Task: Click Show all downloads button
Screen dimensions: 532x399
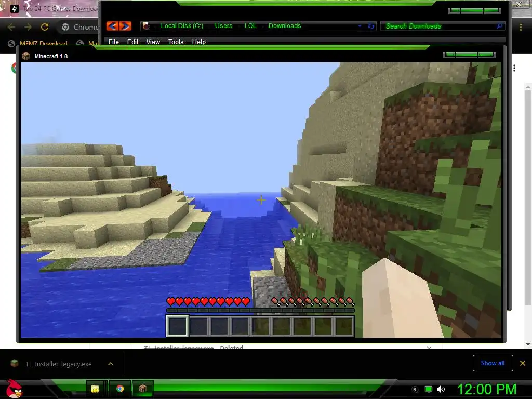Action: click(x=493, y=363)
